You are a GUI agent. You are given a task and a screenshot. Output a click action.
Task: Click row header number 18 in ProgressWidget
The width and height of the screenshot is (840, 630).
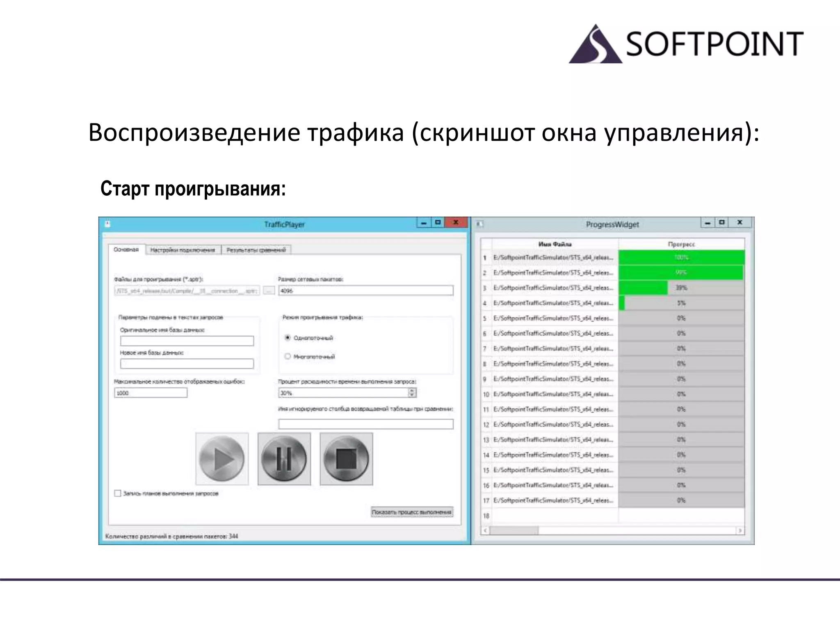click(486, 516)
